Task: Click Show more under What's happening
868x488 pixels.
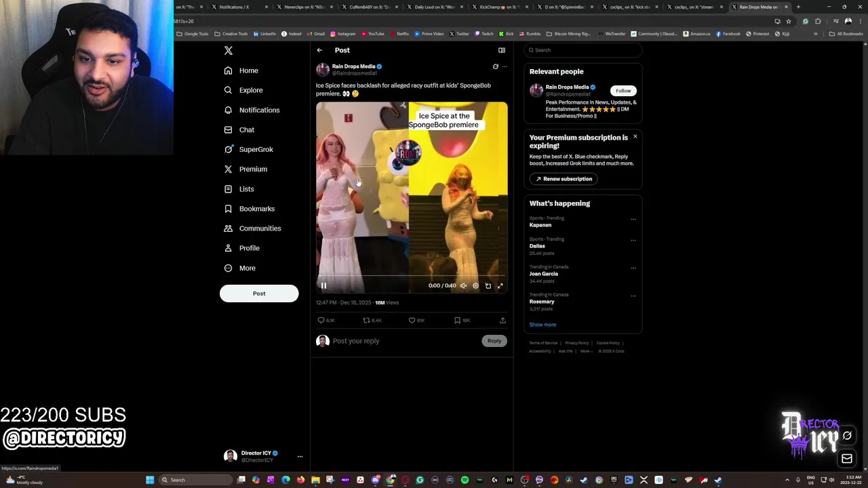Action: point(542,325)
